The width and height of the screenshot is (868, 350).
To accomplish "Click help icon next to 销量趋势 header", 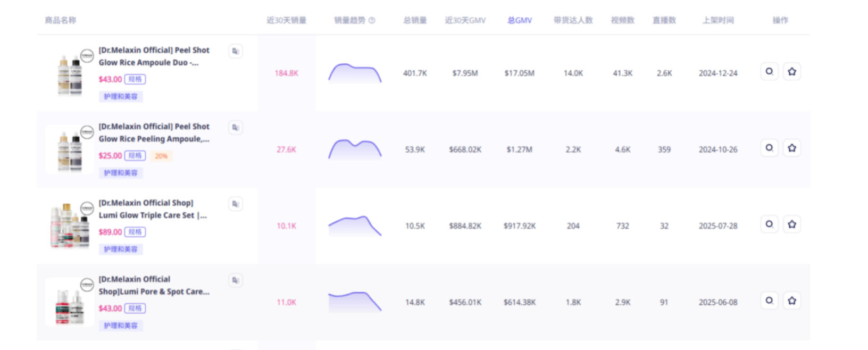I will coord(372,20).
